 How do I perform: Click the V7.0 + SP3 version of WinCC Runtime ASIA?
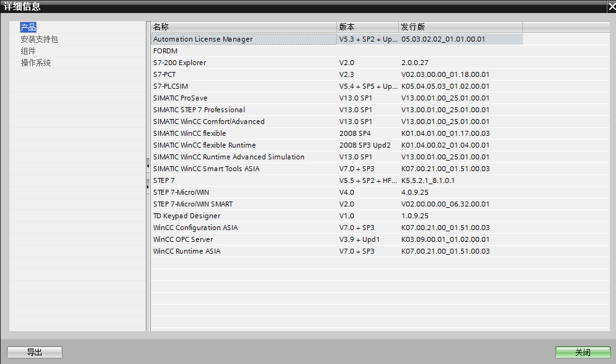click(357, 251)
